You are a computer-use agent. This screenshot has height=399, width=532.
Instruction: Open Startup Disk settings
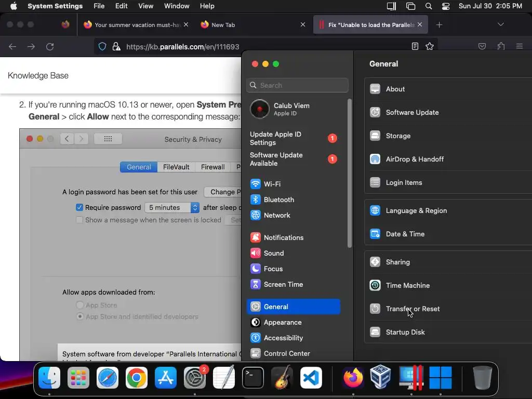coord(448,332)
